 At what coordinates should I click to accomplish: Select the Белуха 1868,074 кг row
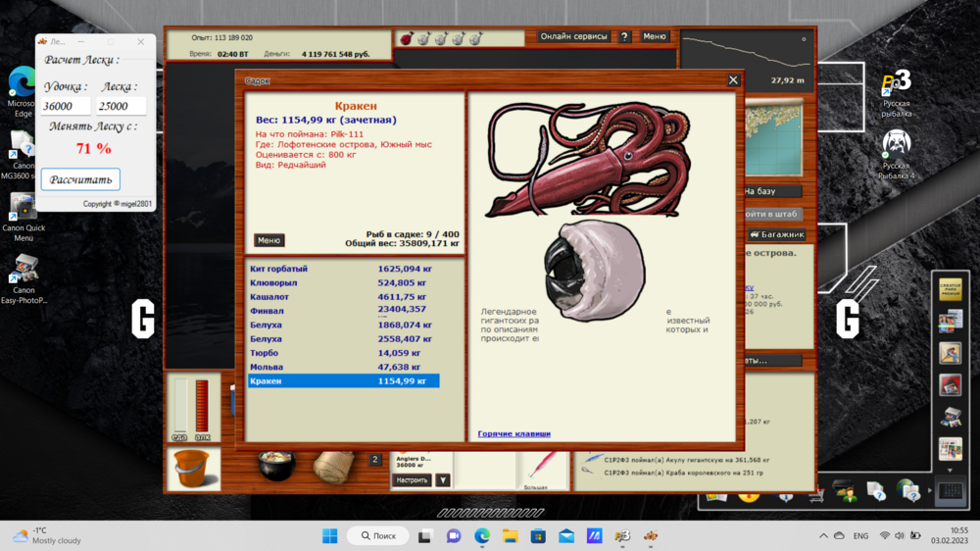(343, 325)
